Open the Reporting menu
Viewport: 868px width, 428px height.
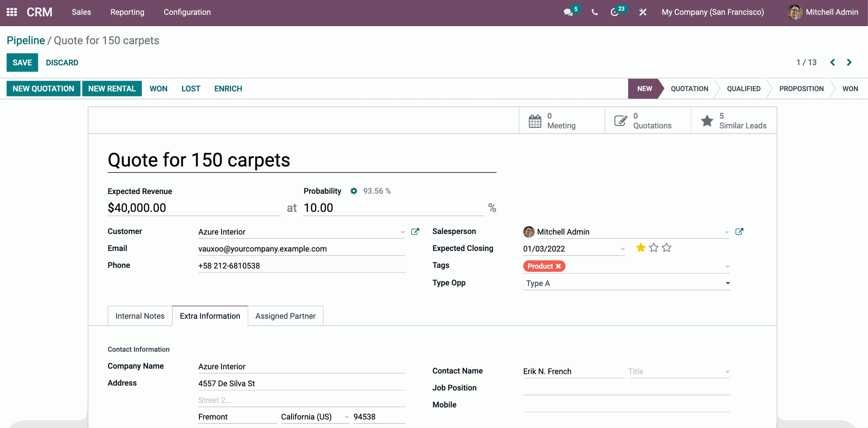tap(127, 12)
